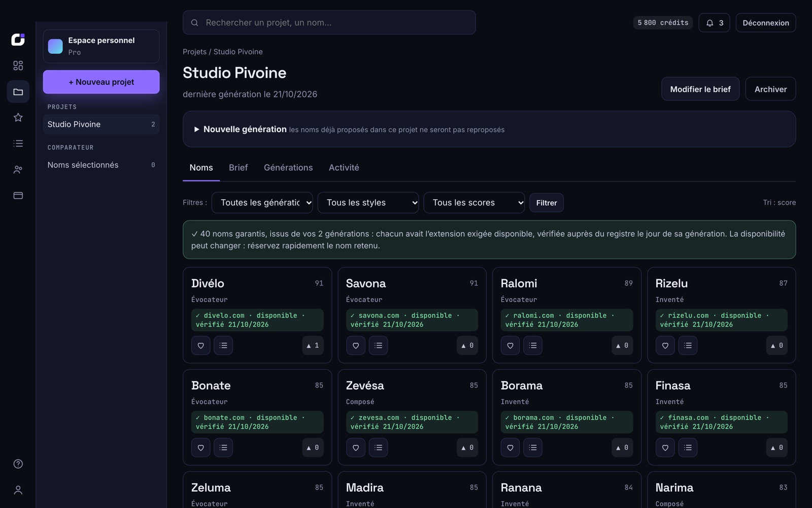The width and height of the screenshot is (812, 508).
Task: Upvote the Rizelu name
Action: tap(776, 345)
